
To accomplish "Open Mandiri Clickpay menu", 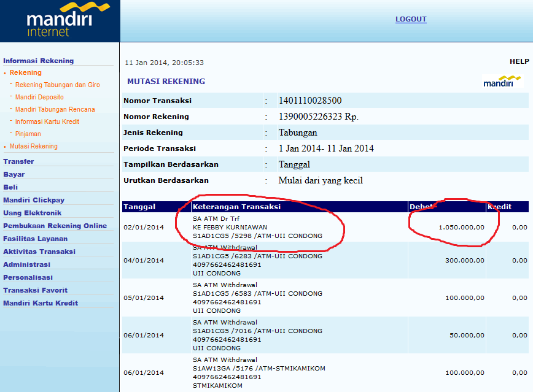I will point(34,200).
